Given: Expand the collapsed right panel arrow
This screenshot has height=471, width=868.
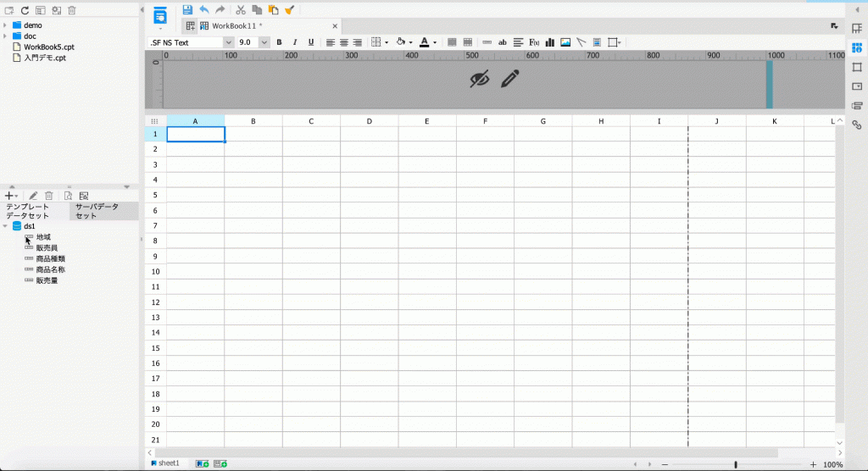Looking at the screenshot, I should (858, 10).
